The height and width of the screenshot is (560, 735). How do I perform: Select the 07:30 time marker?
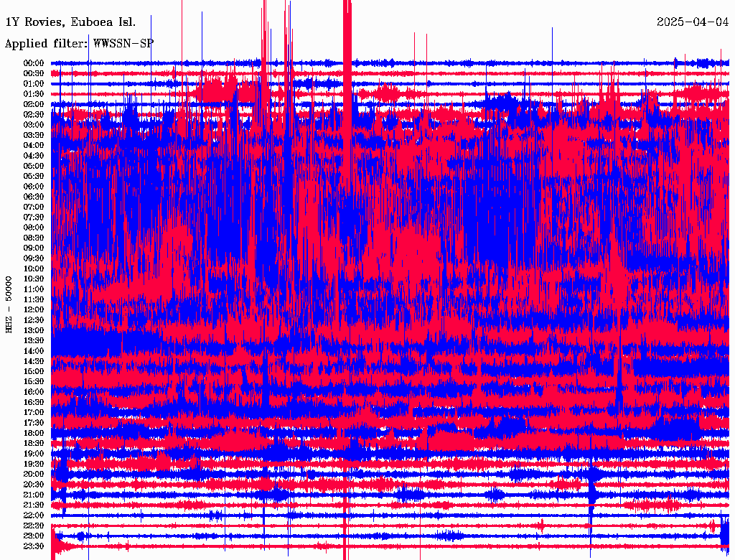click(x=34, y=217)
